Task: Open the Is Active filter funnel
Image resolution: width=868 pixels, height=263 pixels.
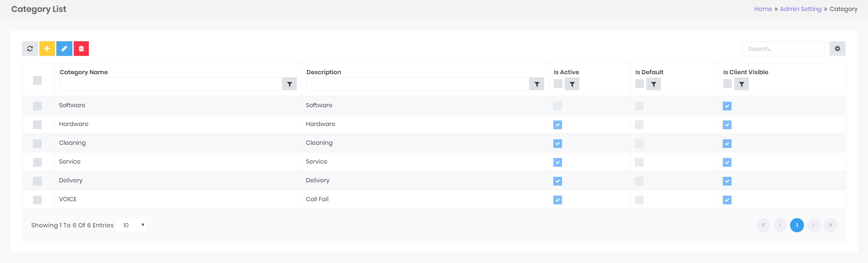Action: pyautogui.click(x=572, y=84)
